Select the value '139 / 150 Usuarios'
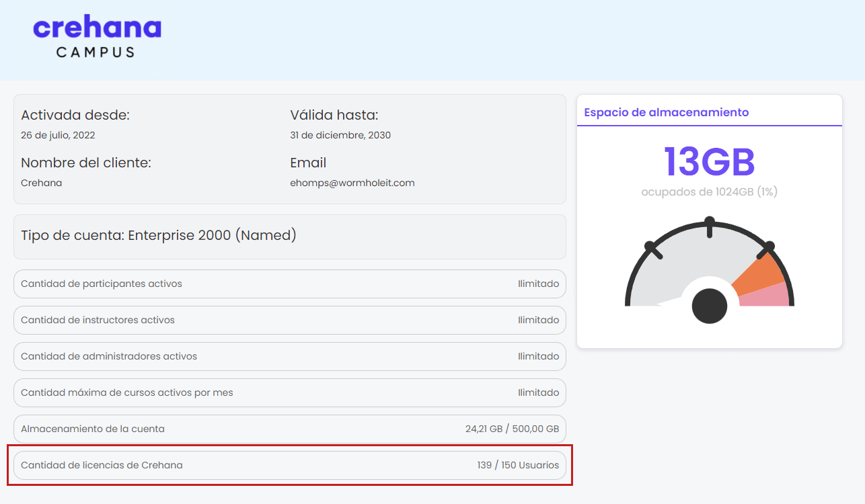865x504 pixels. tap(518, 465)
